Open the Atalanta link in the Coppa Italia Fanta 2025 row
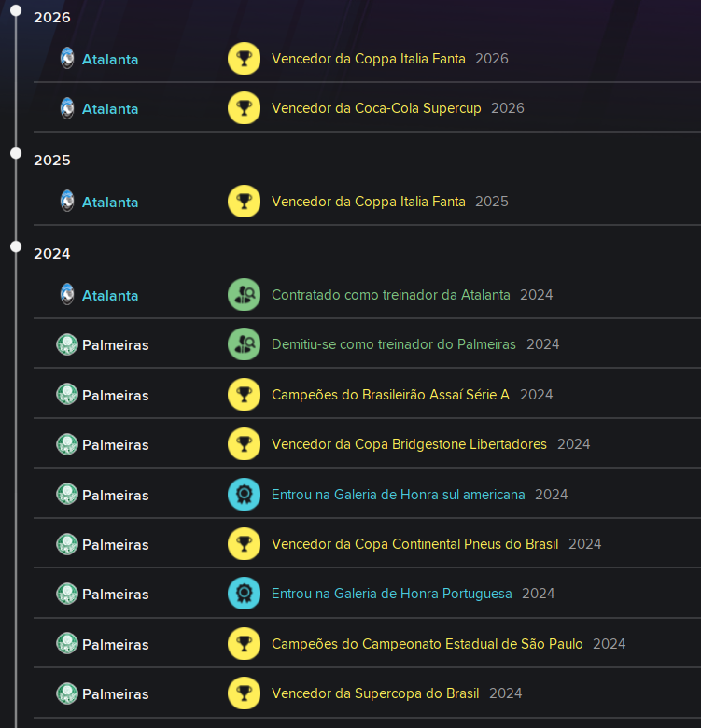This screenshot has width=701, height=728. pyautogui.click(x=110, y=203)
